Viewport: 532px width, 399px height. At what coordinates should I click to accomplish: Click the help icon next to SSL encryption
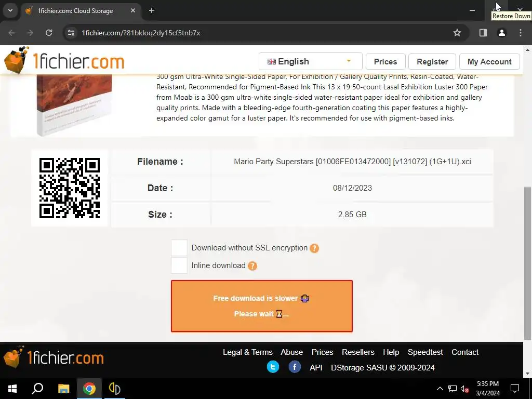pos(314,248)
